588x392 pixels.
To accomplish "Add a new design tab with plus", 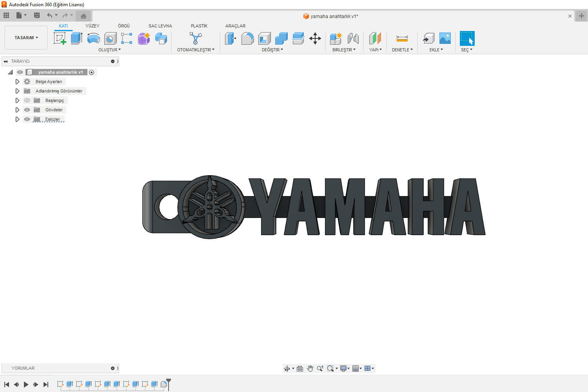I will [581, 16].
